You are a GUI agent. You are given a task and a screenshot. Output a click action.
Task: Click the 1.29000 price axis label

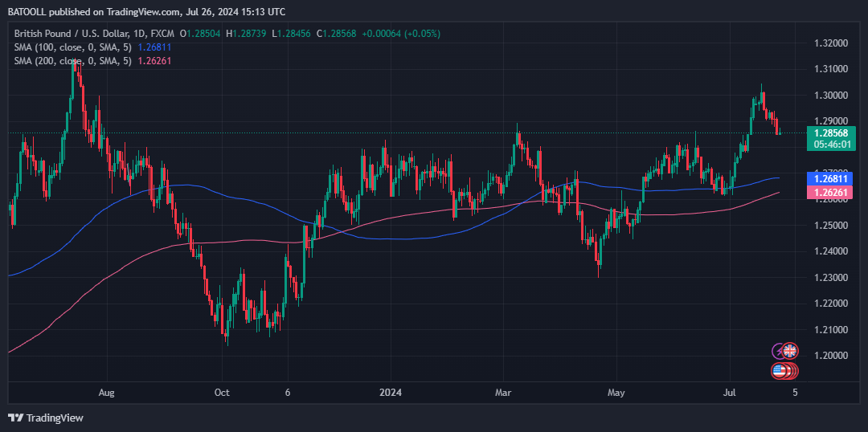click(831, 121)
